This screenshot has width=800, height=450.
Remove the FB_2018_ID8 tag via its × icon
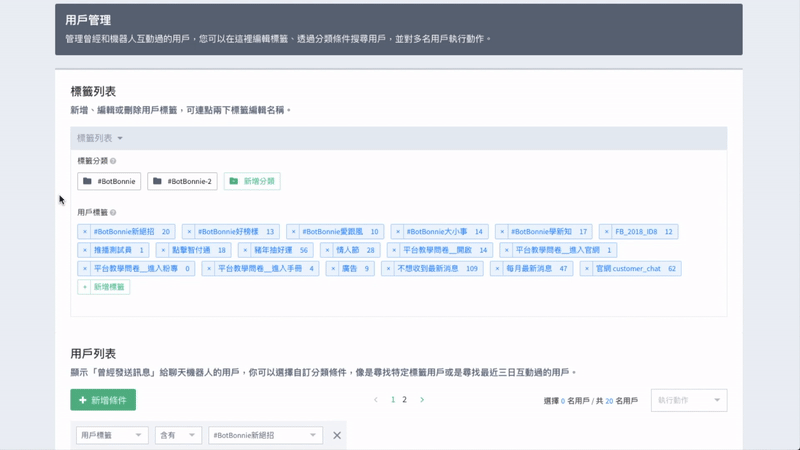(606, 232)
